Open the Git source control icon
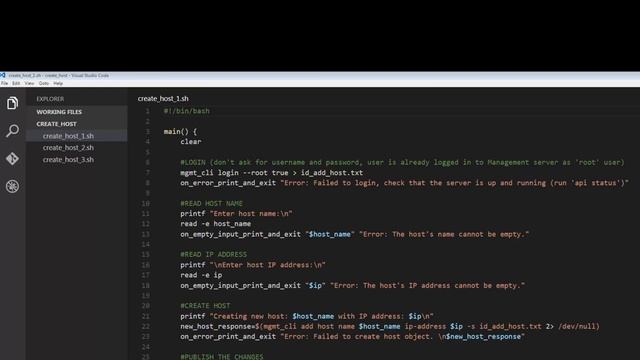 pos(12,158)
